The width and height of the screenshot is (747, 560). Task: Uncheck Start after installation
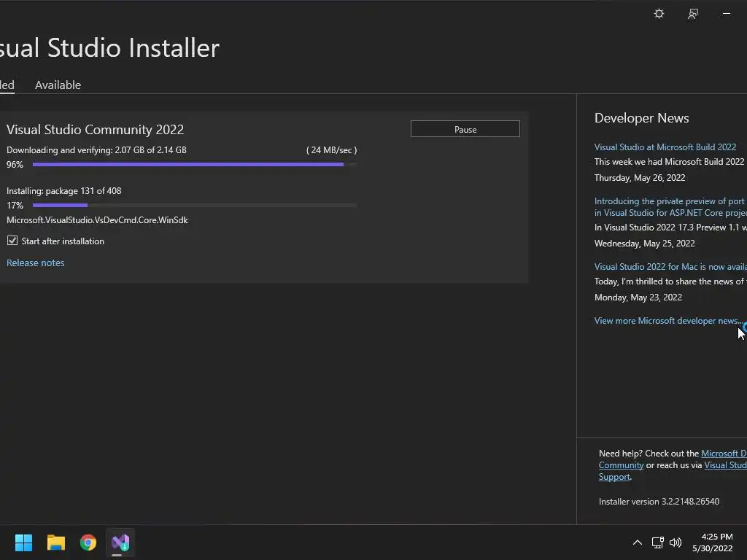click(x=12, y=241)
